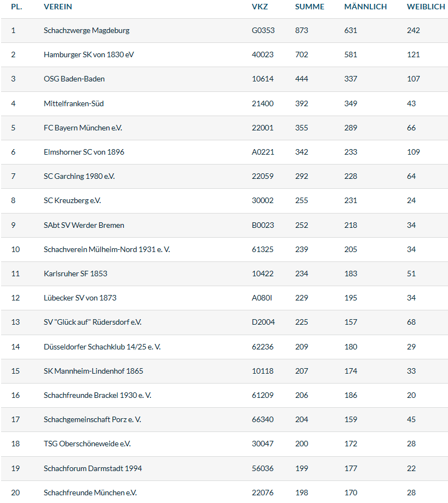448x503 pixels.
Task: Click VKZ code D2004 for Rüdersdorf
Action: (x=263, y=322)
